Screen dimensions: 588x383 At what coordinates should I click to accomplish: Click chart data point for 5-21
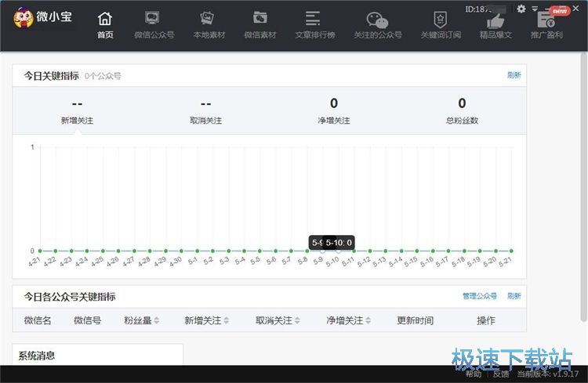tap(511, 251)
